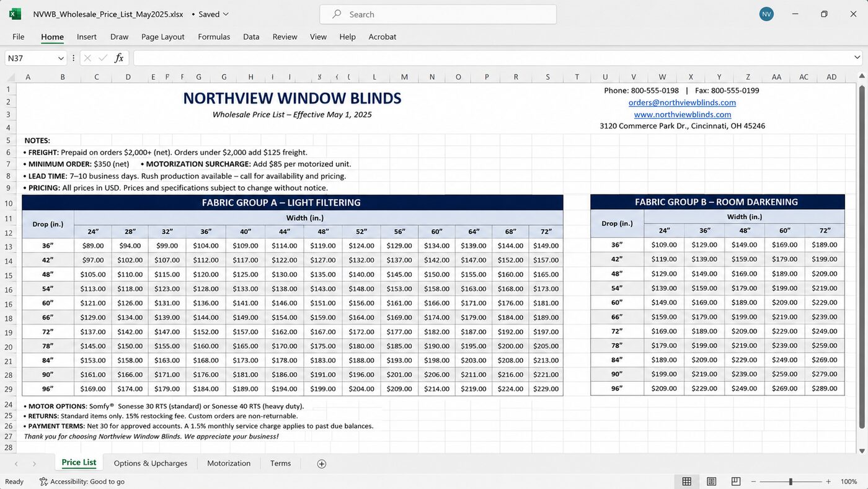Click the 100% zoom level
This screenshot has width=868, height=489.
[849, 482]
